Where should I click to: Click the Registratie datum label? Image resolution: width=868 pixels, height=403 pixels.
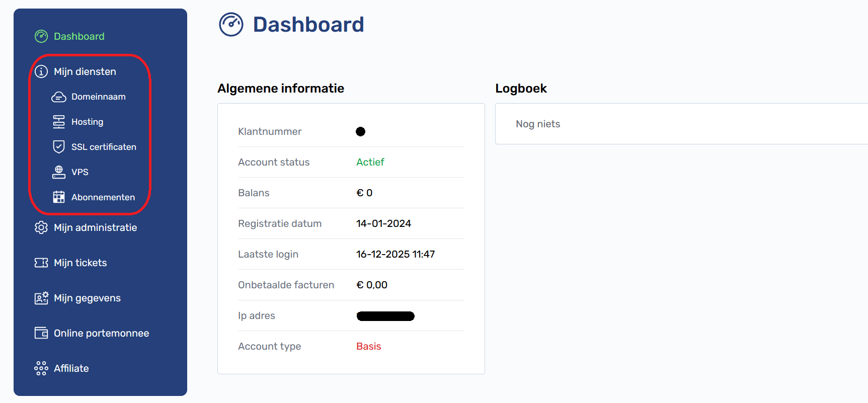[280, 223]
